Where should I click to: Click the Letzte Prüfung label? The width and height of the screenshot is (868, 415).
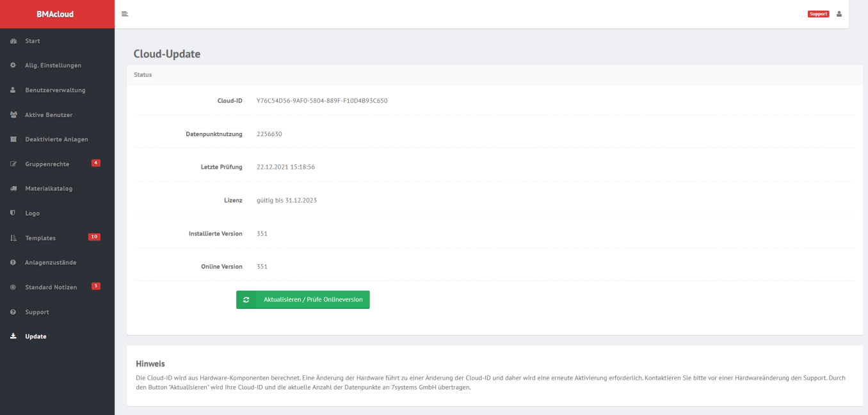[221, 168]
